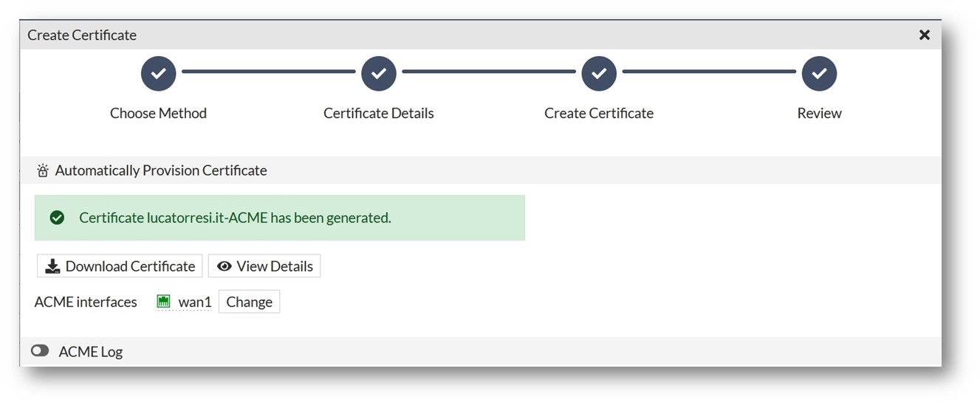Click the Automatically Provision Certificate section icon
This screenshot has height=405, width=980.
click(x=43, y=170)
